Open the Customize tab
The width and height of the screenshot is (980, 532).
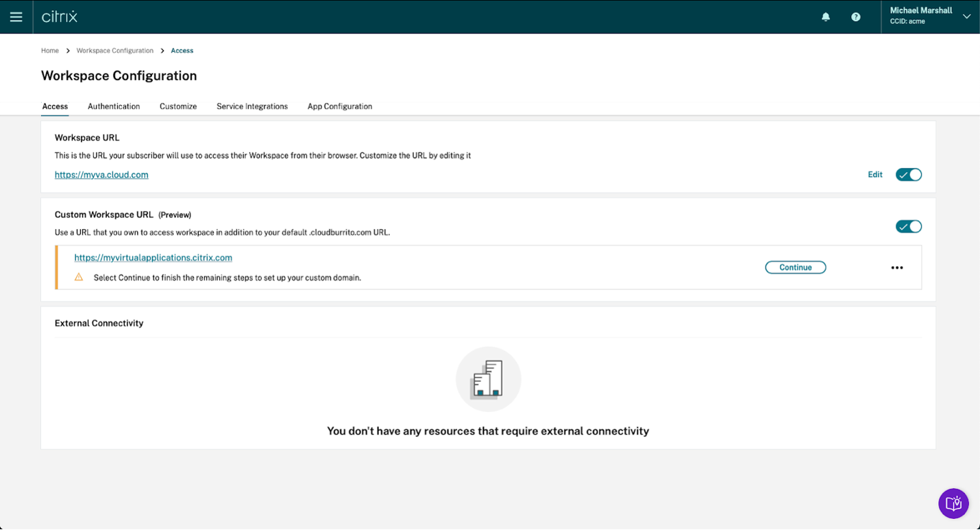point(178,106)
